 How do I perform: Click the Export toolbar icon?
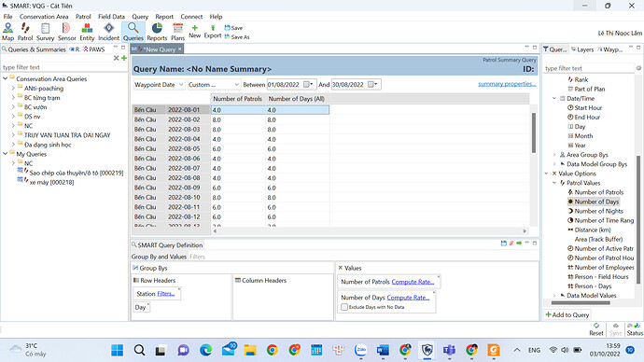coord(213,32)
